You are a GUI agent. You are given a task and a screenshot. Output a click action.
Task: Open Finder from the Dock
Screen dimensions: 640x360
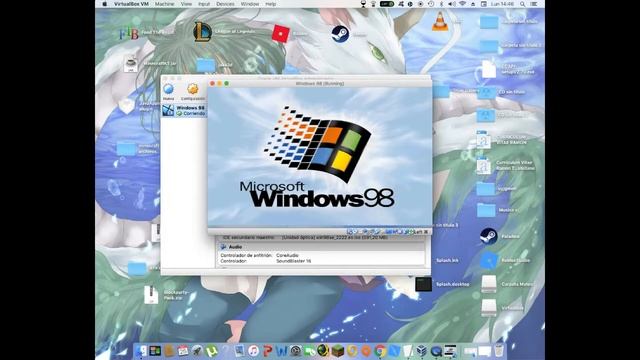[x=141, y=351]
